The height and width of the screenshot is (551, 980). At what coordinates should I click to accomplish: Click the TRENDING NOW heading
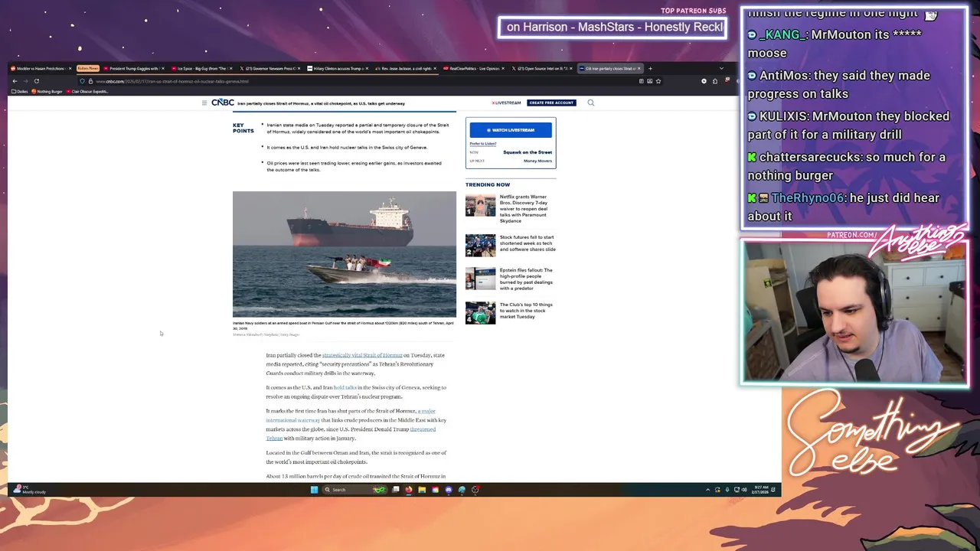point(488,184)
